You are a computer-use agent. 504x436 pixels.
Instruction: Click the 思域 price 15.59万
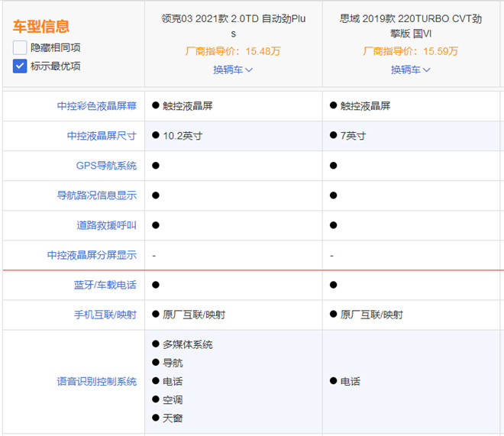(x=411, y=51)
